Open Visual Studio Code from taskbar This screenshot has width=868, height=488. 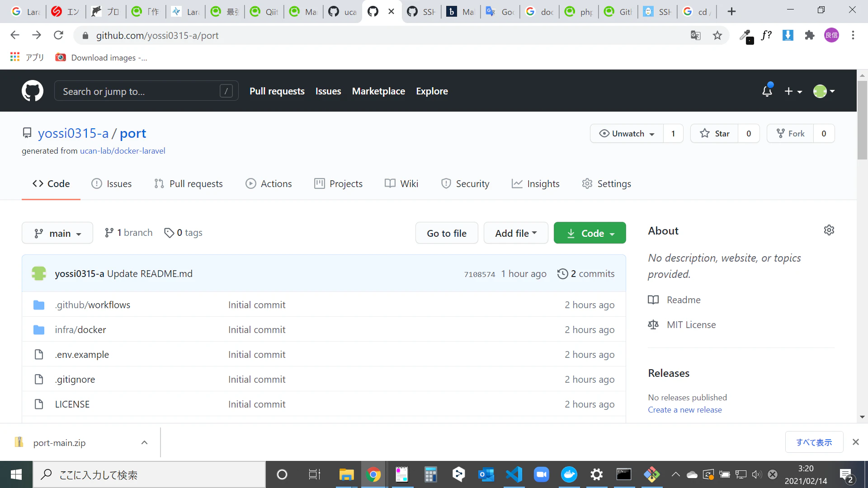[x=514, y=474]
